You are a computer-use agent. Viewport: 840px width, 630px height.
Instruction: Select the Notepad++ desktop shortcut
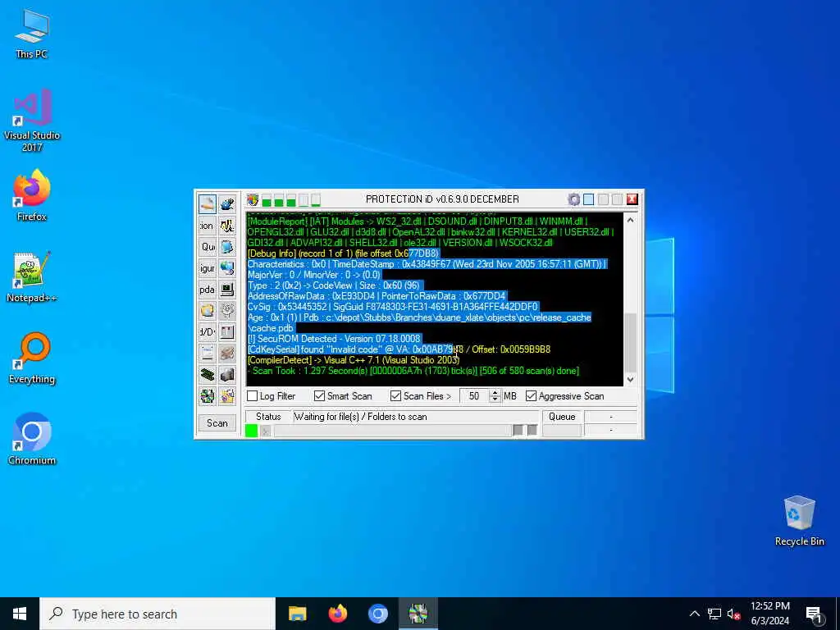click(32, 276)
